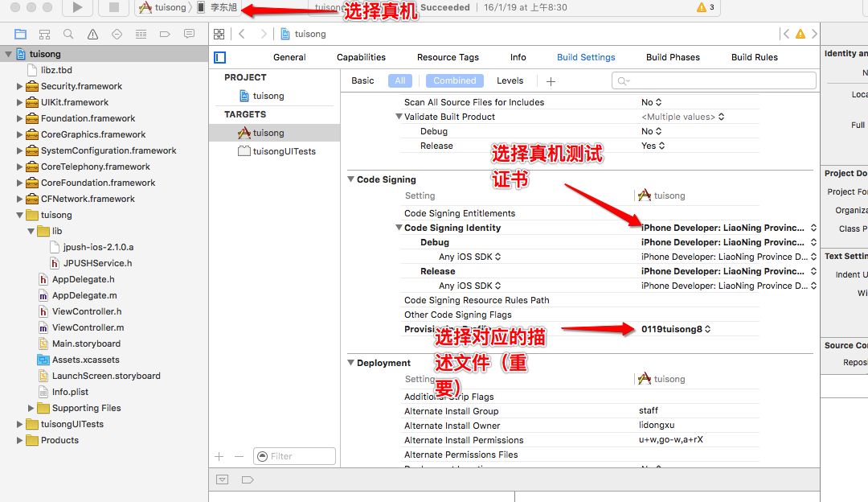Change Scan All Source Files value No
The width and height of the screenshot is (868, 502).
(x=652, y=102)
